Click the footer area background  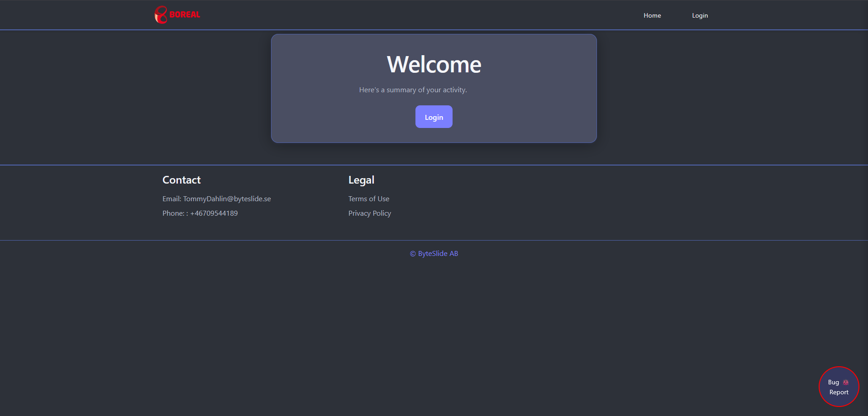click(x=634, y=203)
